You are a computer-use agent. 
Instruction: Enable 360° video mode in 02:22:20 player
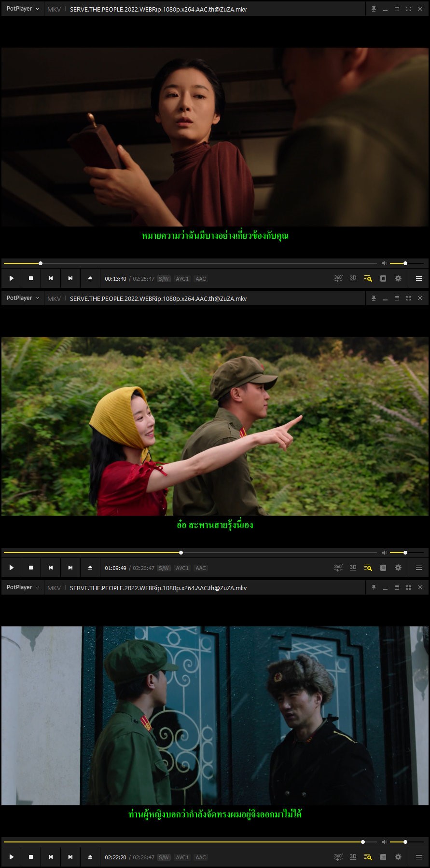coord(338,857)
